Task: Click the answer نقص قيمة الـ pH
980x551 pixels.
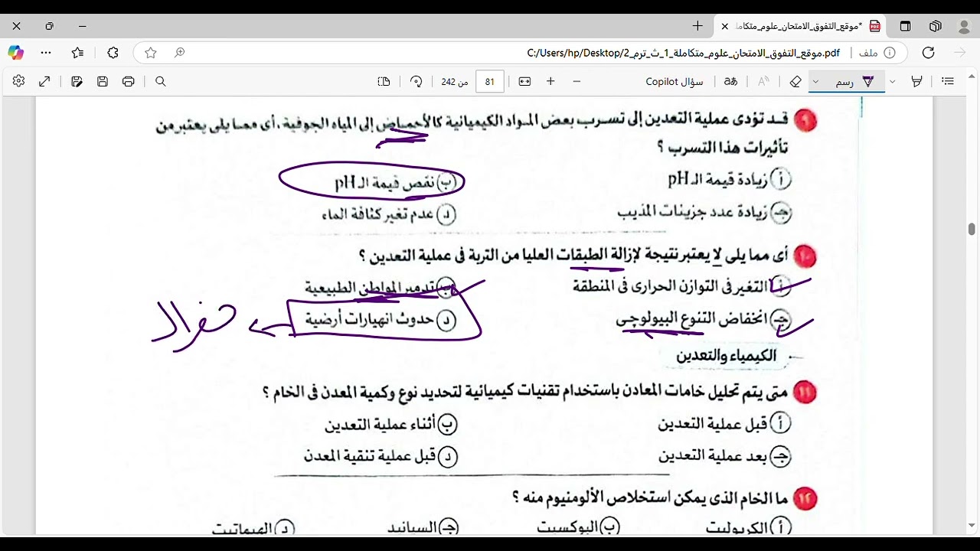Action: tap(397, 182)
